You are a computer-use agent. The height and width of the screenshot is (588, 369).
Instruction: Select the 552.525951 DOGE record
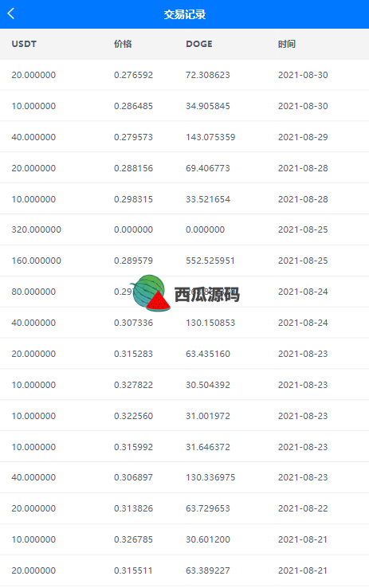click(x=185, y=261)
